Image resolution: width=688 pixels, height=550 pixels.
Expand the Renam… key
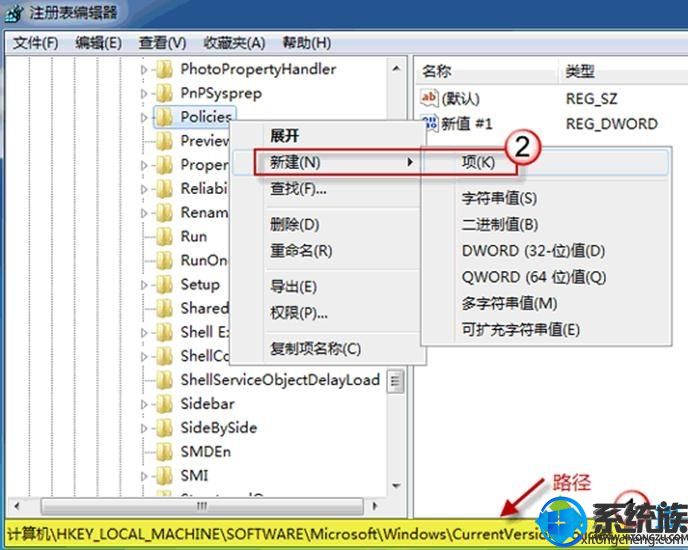coord(144,213)
